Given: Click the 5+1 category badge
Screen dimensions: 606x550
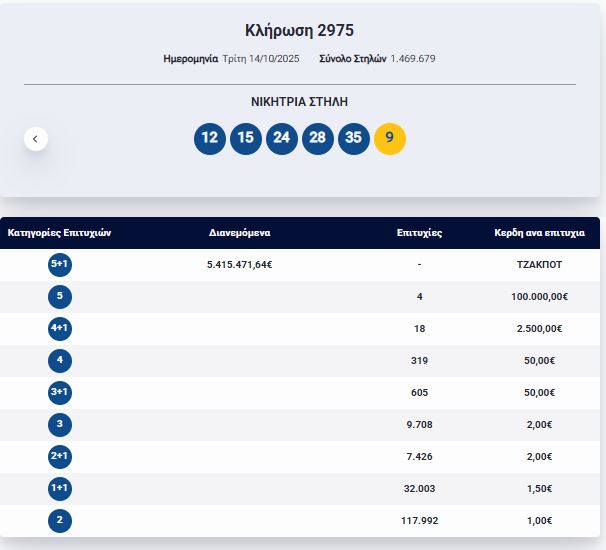Looking at the screenshot, I should pyautogui.click(x=60, y=265).
